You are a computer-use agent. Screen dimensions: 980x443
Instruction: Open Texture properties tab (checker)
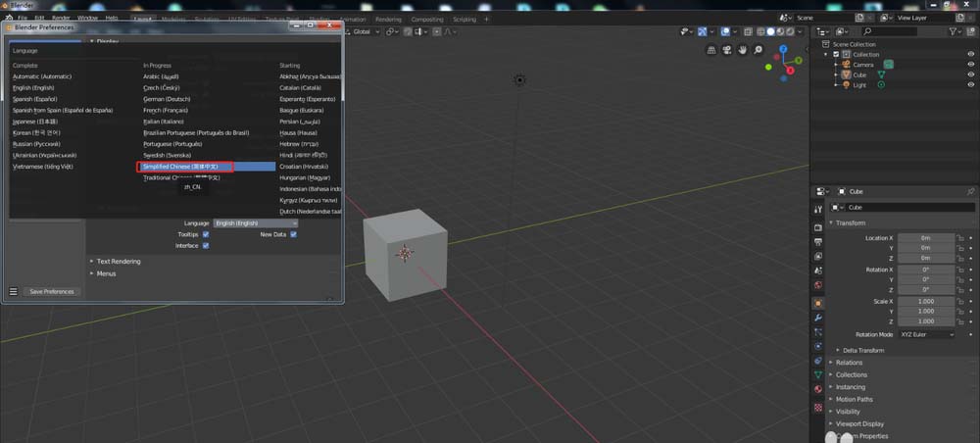pyautogui.click(x=818, y=408)
